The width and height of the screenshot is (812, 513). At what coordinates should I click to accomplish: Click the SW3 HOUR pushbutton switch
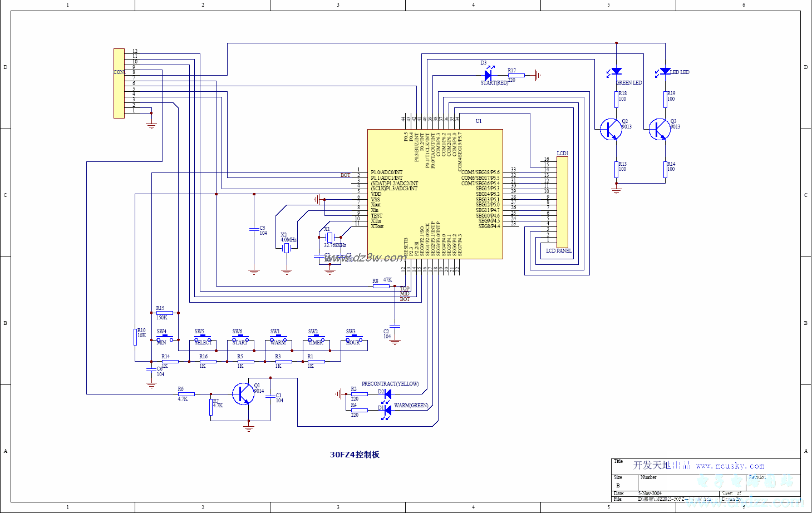(x=353, y=338)
